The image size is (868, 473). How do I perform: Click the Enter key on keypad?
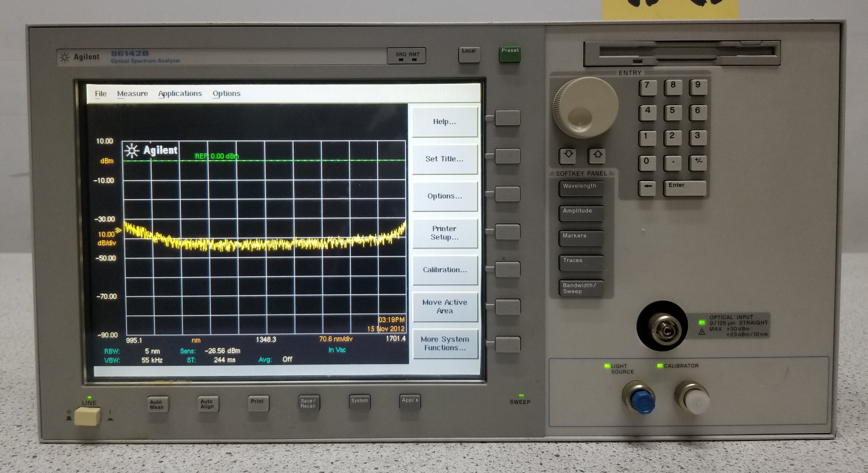click(x=684, y=188)
